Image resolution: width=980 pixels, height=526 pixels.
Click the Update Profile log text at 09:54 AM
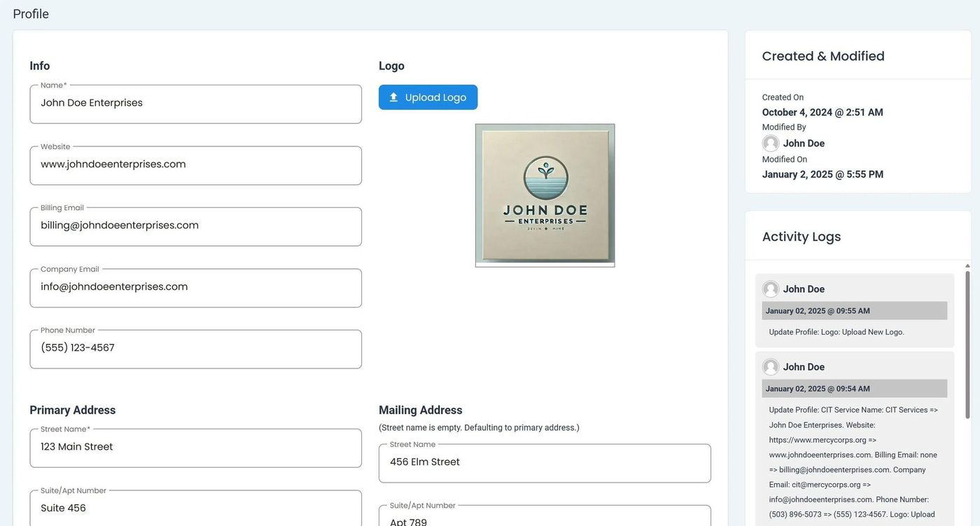click(853, 462)
